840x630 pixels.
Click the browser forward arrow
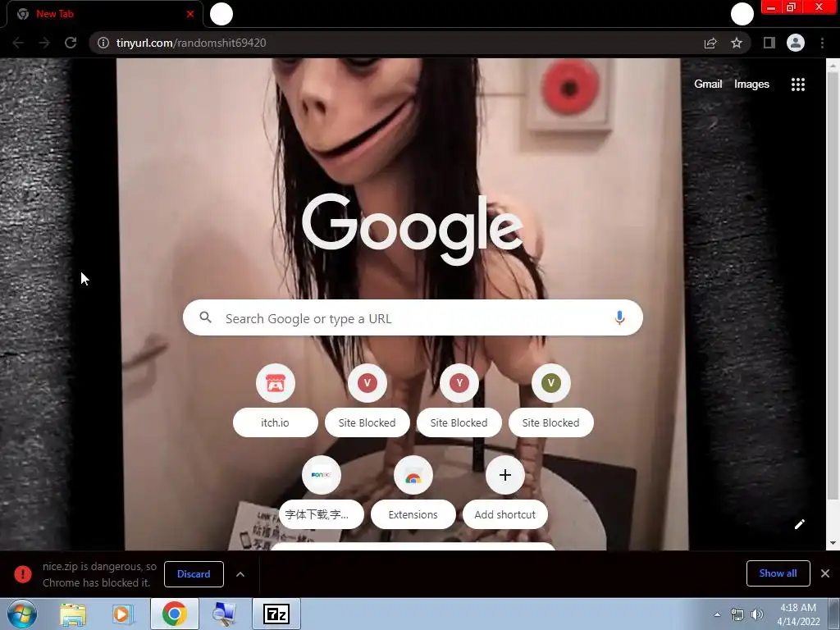point(44,43)
